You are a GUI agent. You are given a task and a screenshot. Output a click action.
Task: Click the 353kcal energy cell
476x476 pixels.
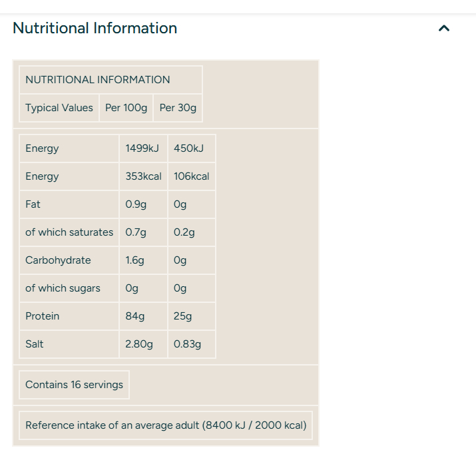tap(143, 176)
